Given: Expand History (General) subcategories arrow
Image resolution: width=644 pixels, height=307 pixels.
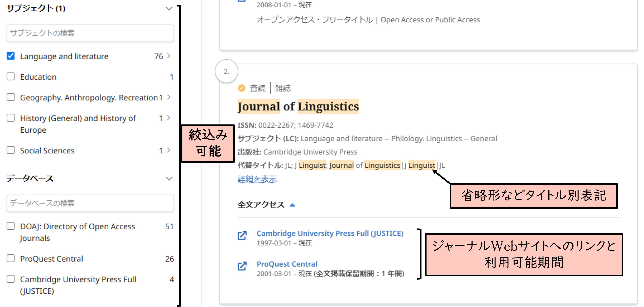Looking at the screenshot, I should tap(169, 118).
